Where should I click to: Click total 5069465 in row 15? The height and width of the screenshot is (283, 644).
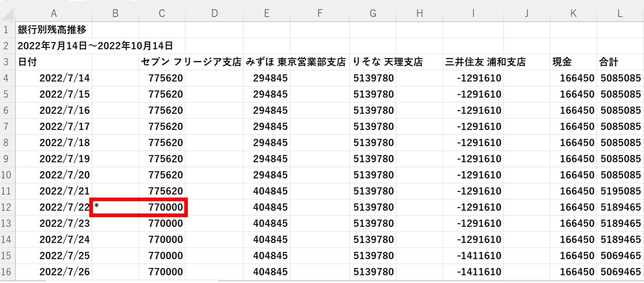coord(621,256)
